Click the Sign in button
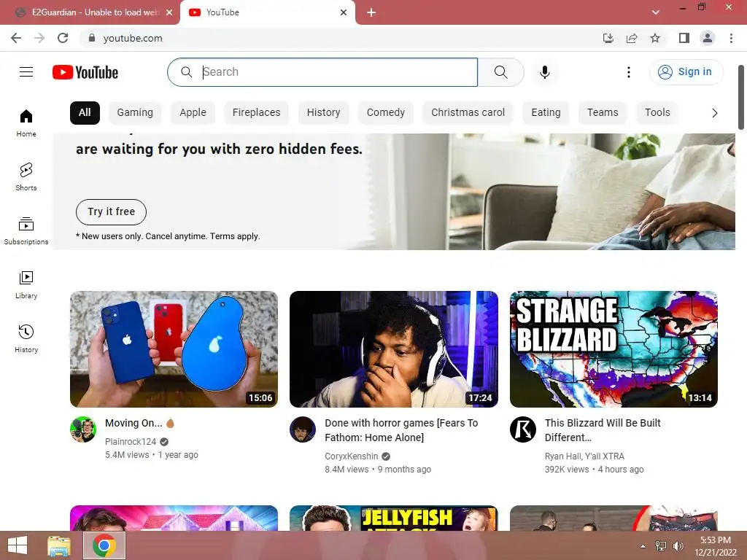The width and height of the screenshot is (747, 560). (x=686, y=72)
